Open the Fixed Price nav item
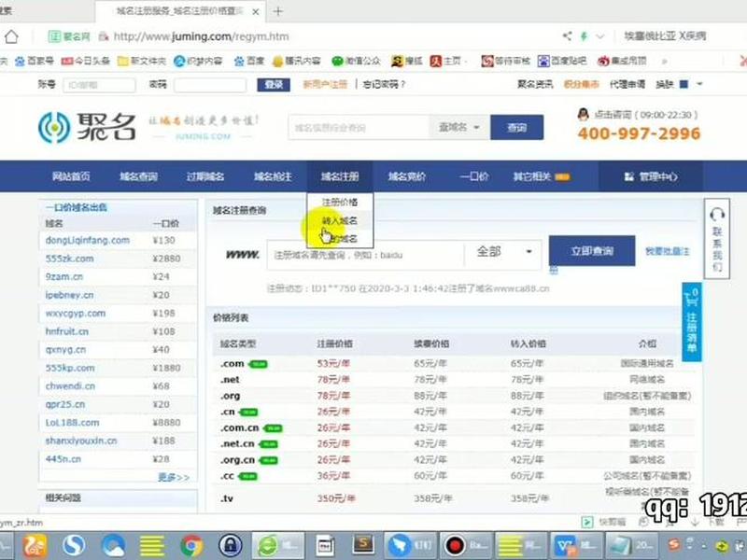The height and width of the screenshot is (560, 747). click(x=474, y=176)
